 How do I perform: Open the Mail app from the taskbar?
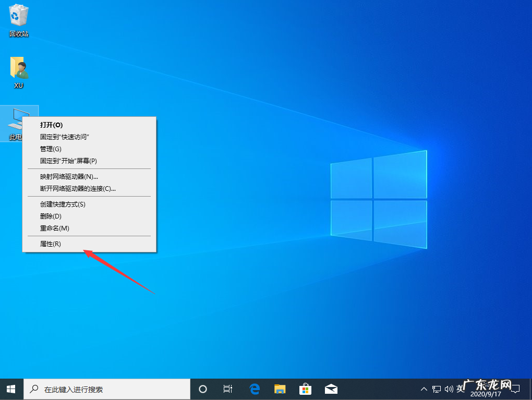coord(331,389)
